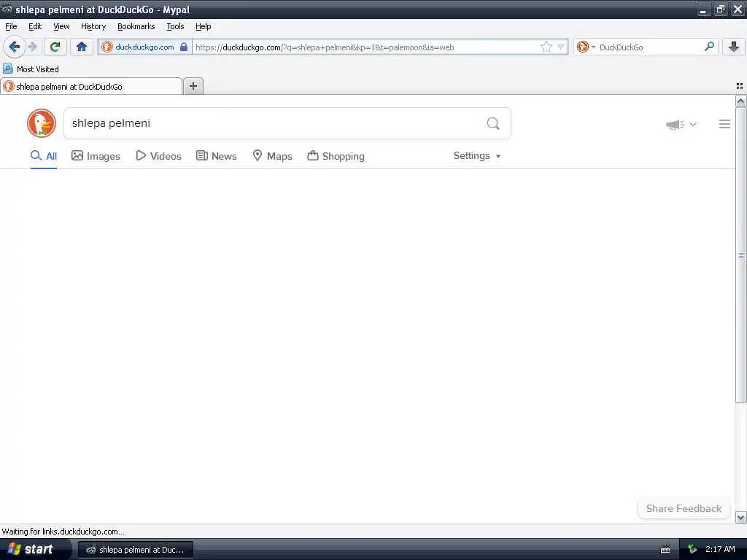Viewport: 747px width, 560px height.
Task: Open the URL history dropdown arrow
Action: pos(561,47)
